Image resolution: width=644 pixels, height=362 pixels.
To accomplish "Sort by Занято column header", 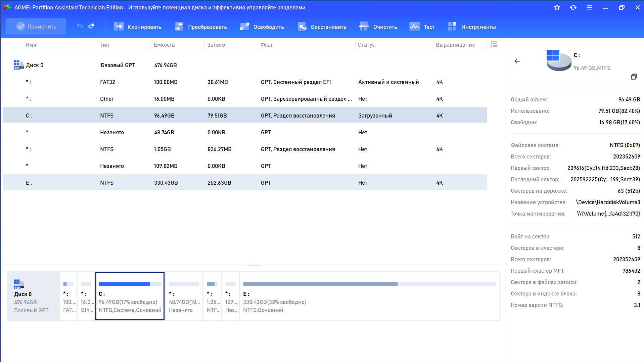I will (216, 45).
